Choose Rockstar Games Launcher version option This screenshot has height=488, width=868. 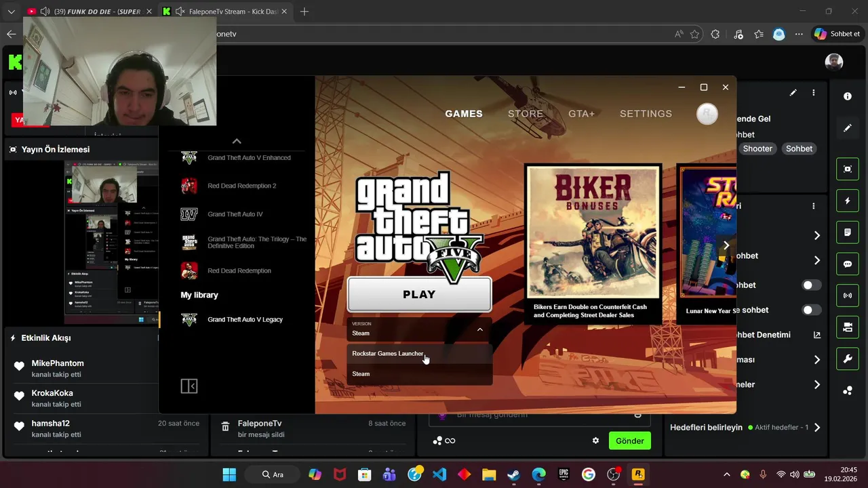[x=419, y=354]
